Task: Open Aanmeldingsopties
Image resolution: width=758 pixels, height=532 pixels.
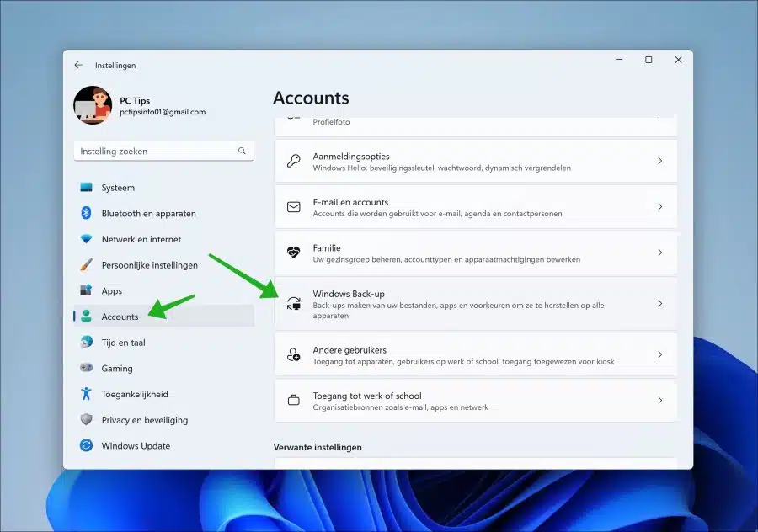Action: point(476,161)
